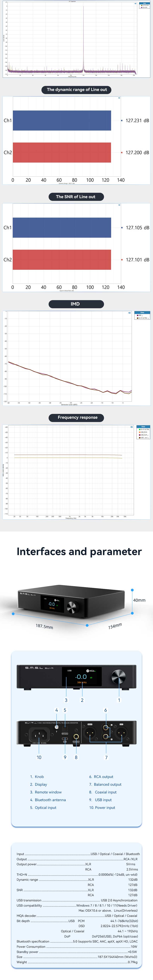Click the legend entry "5. Optical input"

click(43, 808)
